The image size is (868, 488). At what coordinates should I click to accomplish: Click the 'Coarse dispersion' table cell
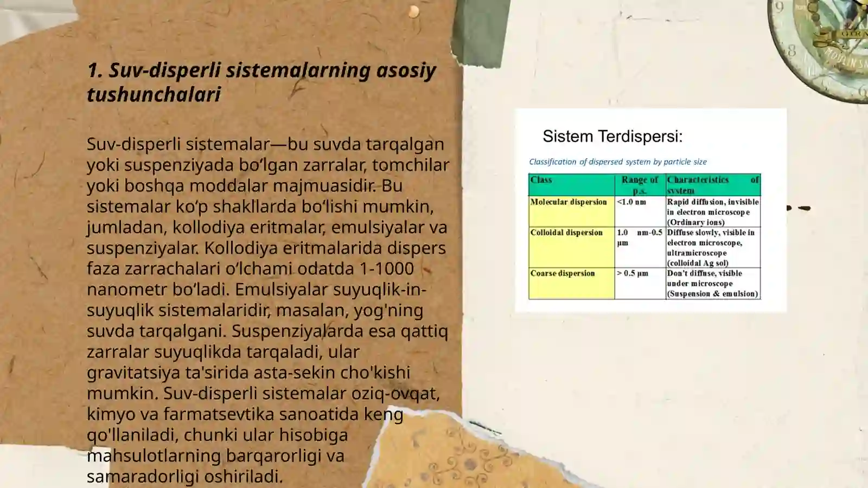click(571, 284)
